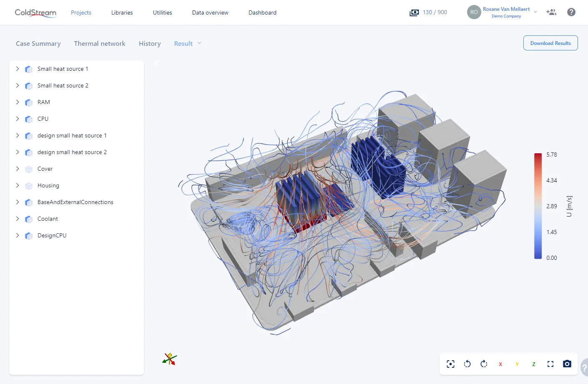
Task: Align the view along the Y axis
Action: point(517,364)
